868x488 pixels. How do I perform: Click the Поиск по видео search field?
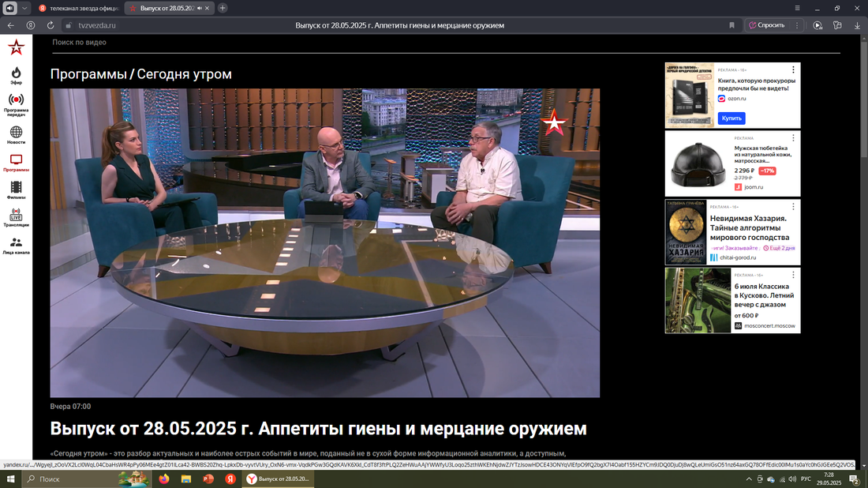click(446, 43)
